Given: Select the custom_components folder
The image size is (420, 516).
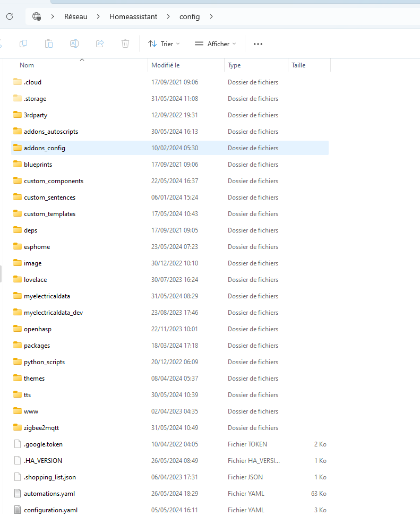Looking at the screenshot, I should pos(53,181).
